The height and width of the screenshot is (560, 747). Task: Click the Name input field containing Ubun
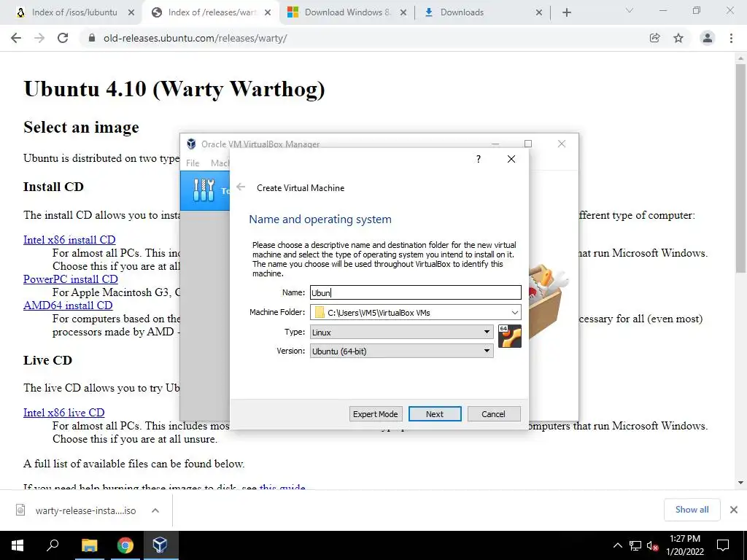point(415,292)
